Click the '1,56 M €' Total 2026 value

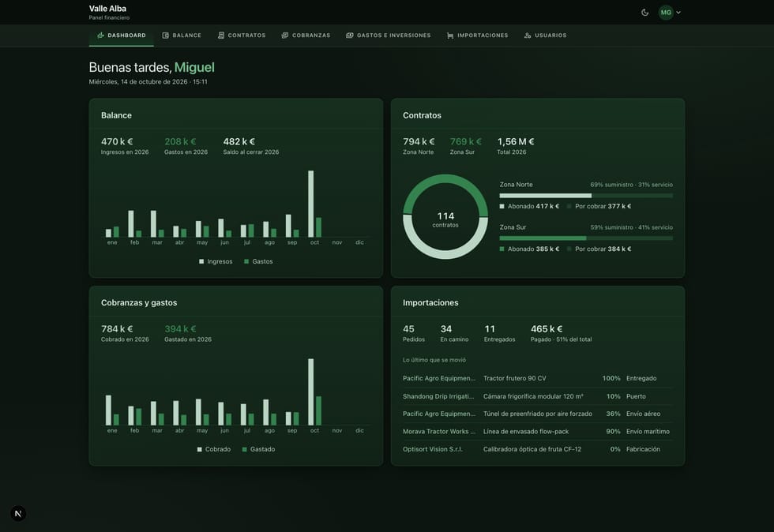click(516, 141)
